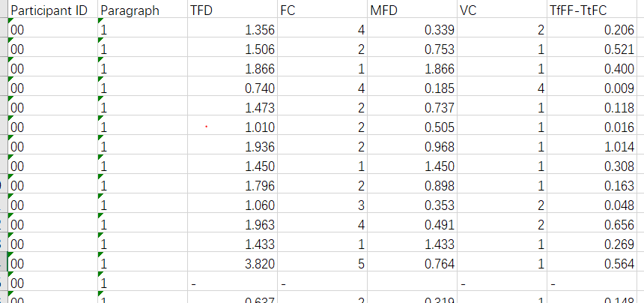
Task: Select the MFD cell showing 0.898
Action: [x=413, y=184]
